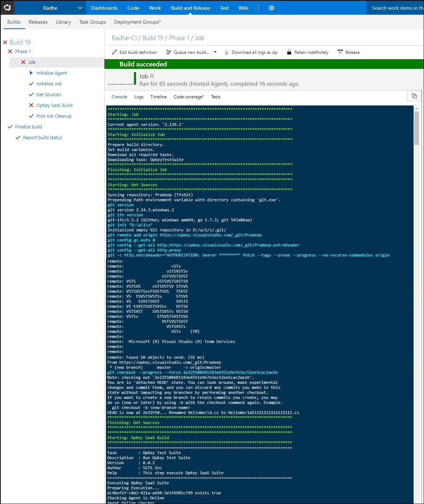Screen dimensions: 424x504
Task: Select Build 19 in the tree
Action: 20,42
